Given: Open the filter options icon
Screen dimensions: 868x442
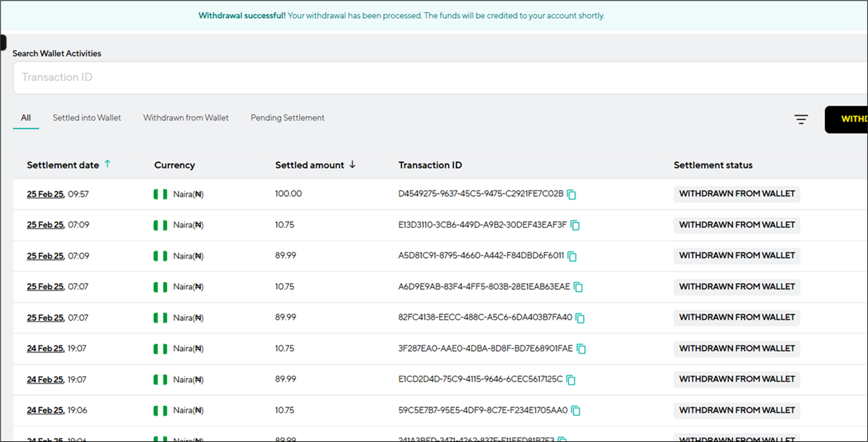Looking at the screenshot, I should (801, 119).
